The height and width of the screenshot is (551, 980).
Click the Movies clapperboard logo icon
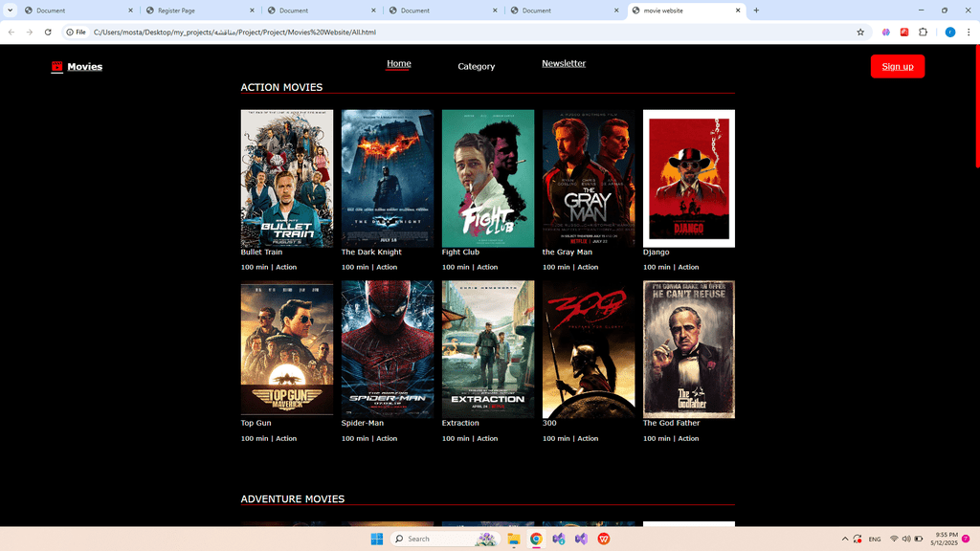(56, 67)
